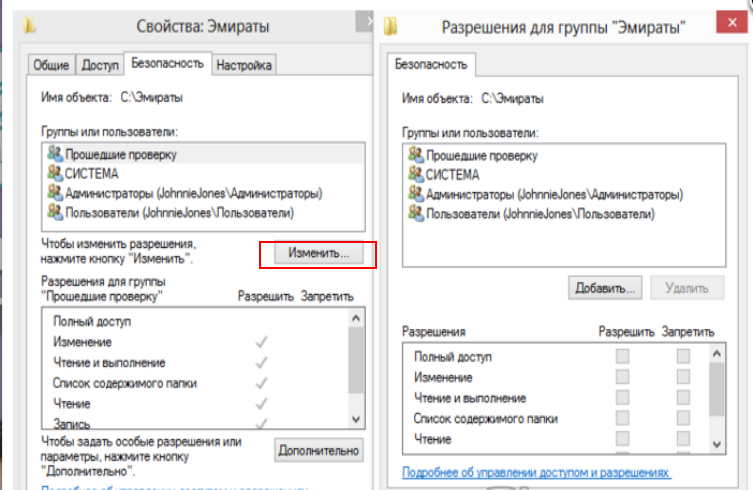This screenshot has height=490, width=753.
Task: Click group icon beside СИСТЕМА in Permissions dialog
Action: click(x=416, y=174)
